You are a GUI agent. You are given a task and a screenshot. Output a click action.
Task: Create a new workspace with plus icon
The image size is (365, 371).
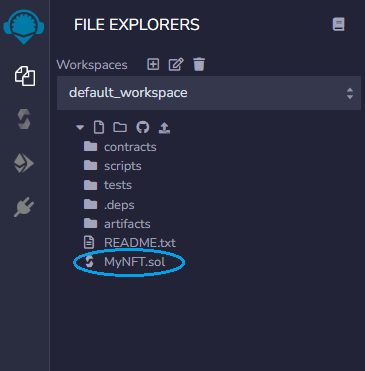[x=153, y=64]
